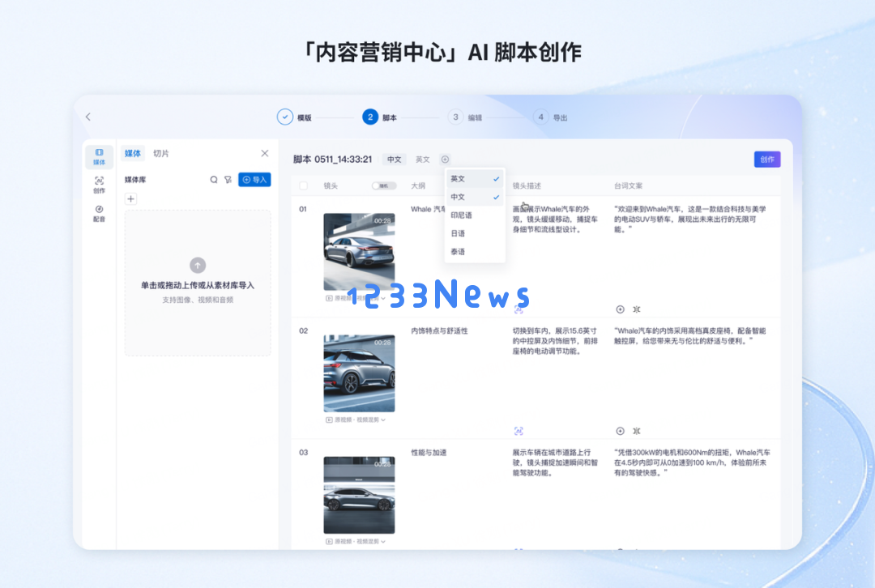Close the media panel
Viewport: 875px width, 588px height.
coord(264,153)
